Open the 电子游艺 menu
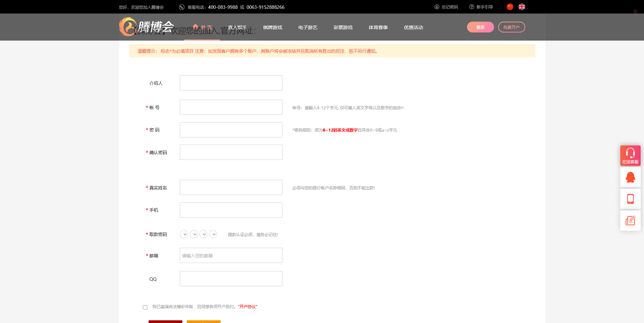The image size is (644, 323). pos(308,27)
